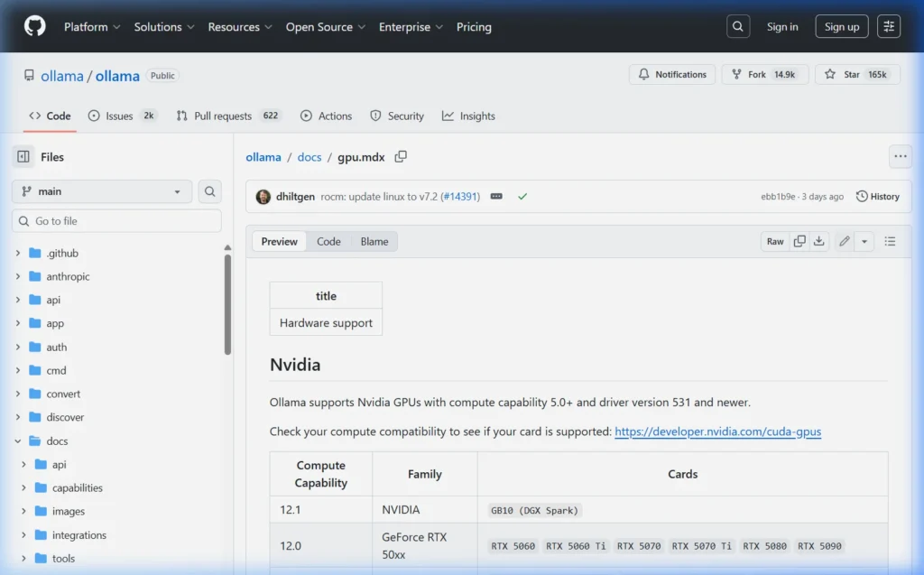The height and width of the screenshot is (575, 924).
Task: Switch to the Blame tab
Action: 374,241
